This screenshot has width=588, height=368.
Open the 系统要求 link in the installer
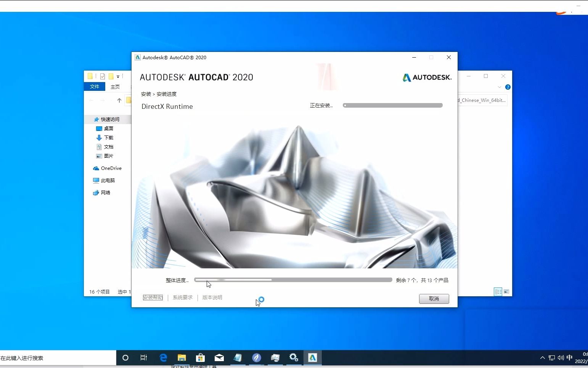pos(182,297)
